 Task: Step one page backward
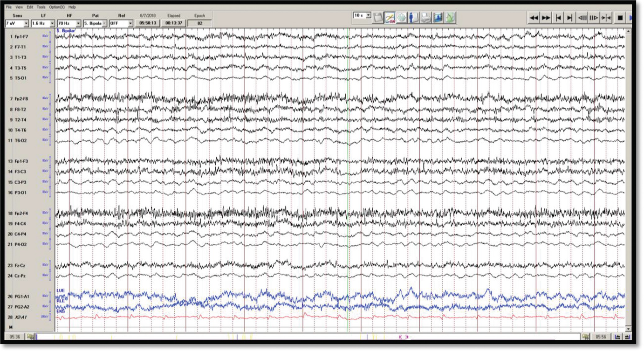582,18
